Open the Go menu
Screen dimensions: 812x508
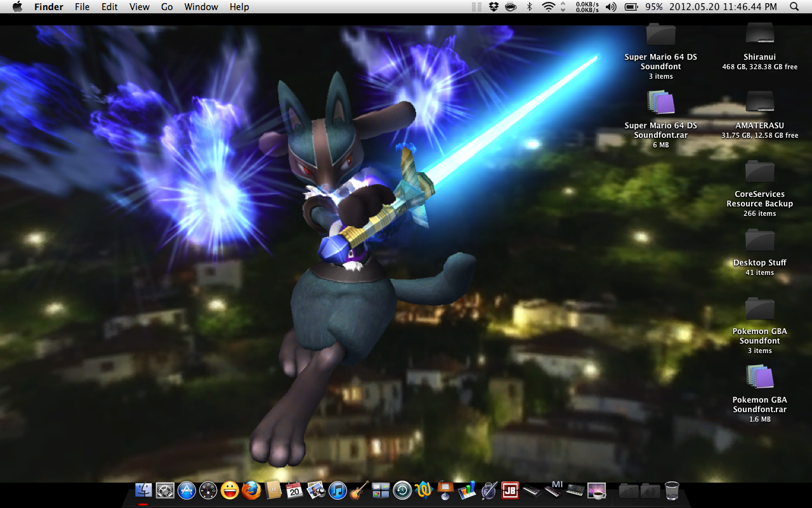(x=167, y=7)
